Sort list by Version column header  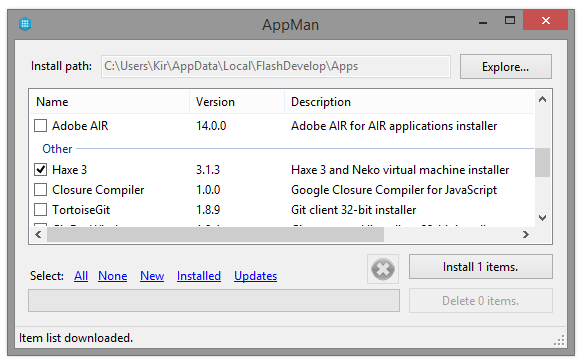tap(237, 102)
